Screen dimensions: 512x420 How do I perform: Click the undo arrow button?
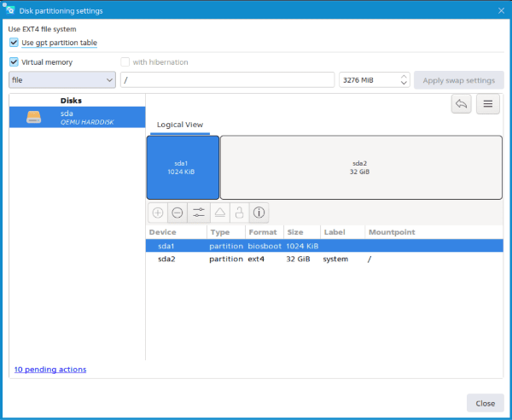(x=461, y=104)
